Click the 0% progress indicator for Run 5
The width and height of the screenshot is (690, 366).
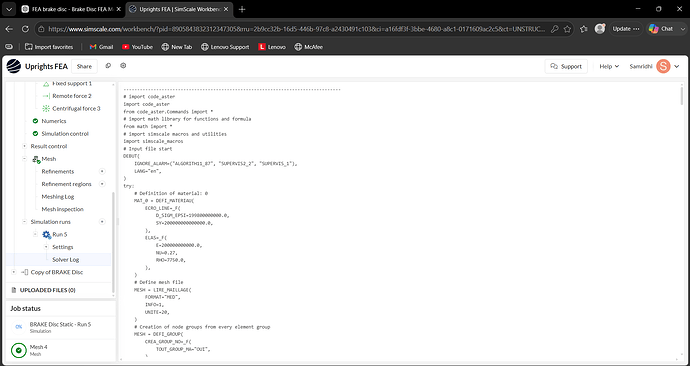(18, 327)
